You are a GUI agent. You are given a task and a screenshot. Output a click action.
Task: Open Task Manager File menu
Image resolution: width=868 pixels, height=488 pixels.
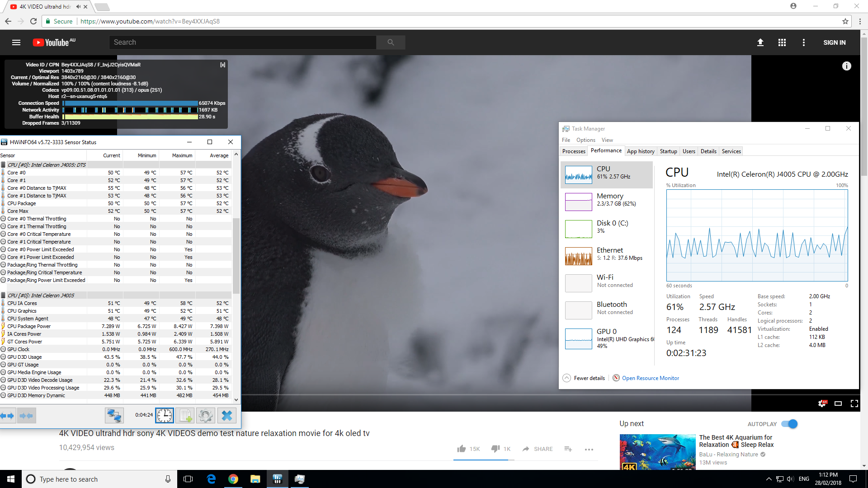[x=566, y=140]
